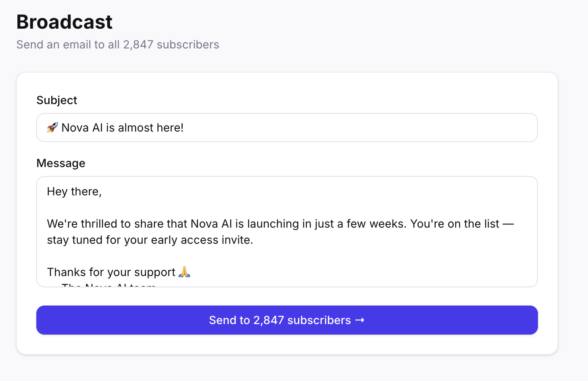Click the "Nova AI is almost here!" subject text

123,128
